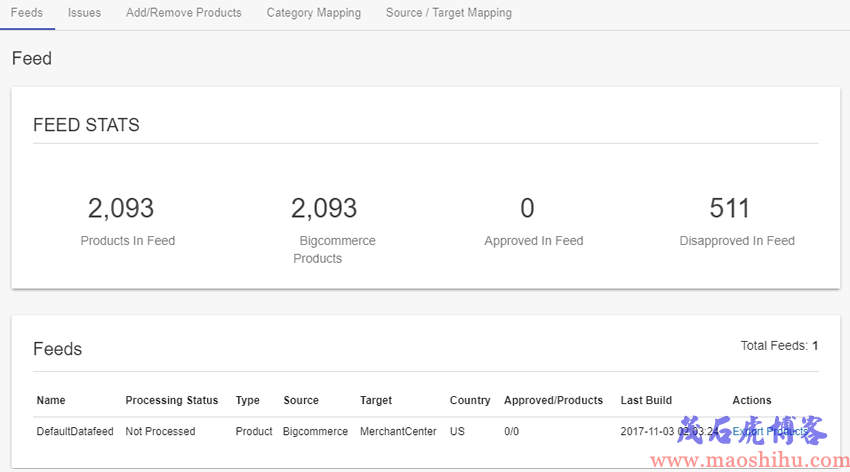This screenshot has width=850, height=472.
Task: Click the Source column header
Action: (301, 400)
